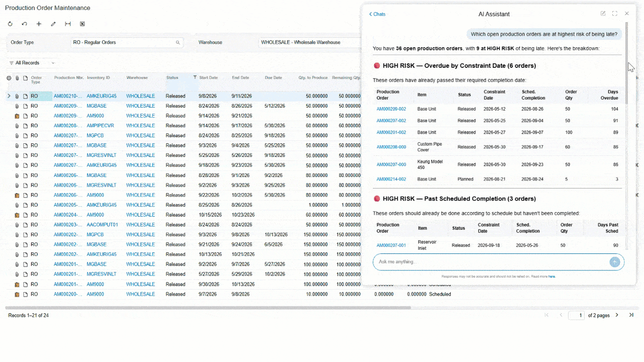Screen dimensions: 644x362
Task: Click the attachments paperclip column header
Action: 17,78
